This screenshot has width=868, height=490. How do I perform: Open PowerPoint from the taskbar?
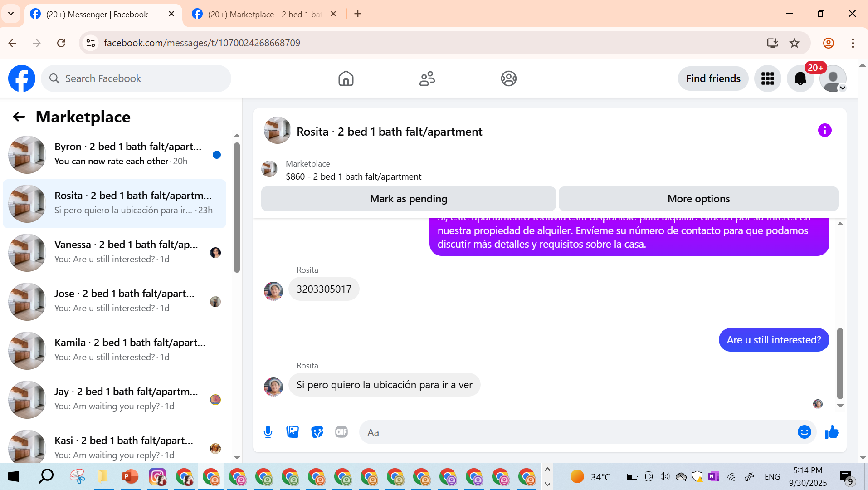[130, 477]
